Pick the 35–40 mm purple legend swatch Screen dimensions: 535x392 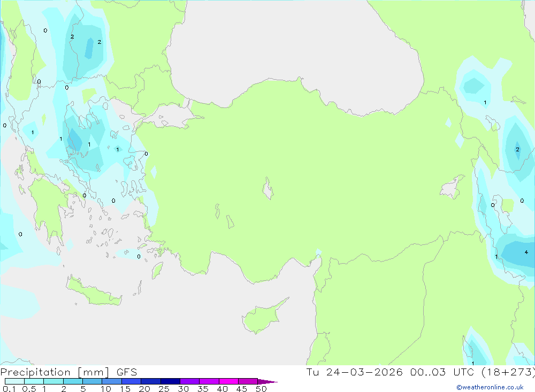click(209, 381)
